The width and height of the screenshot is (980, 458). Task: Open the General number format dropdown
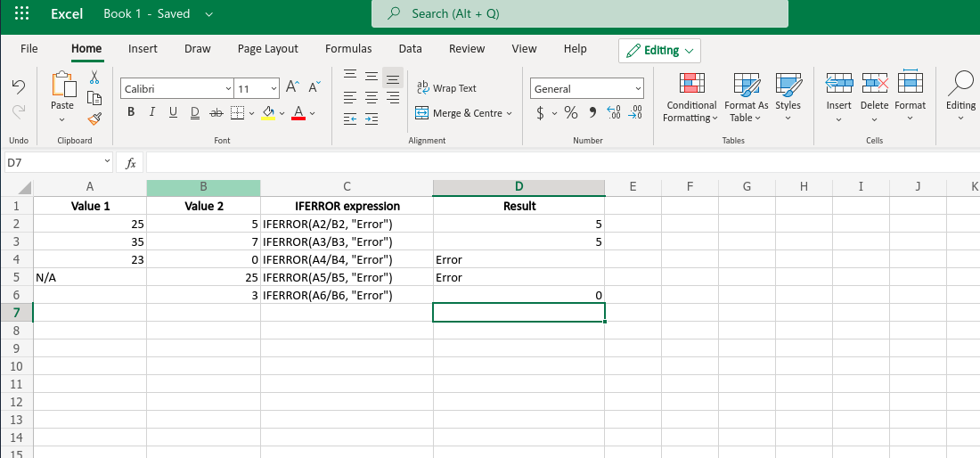tap(587, 88)
